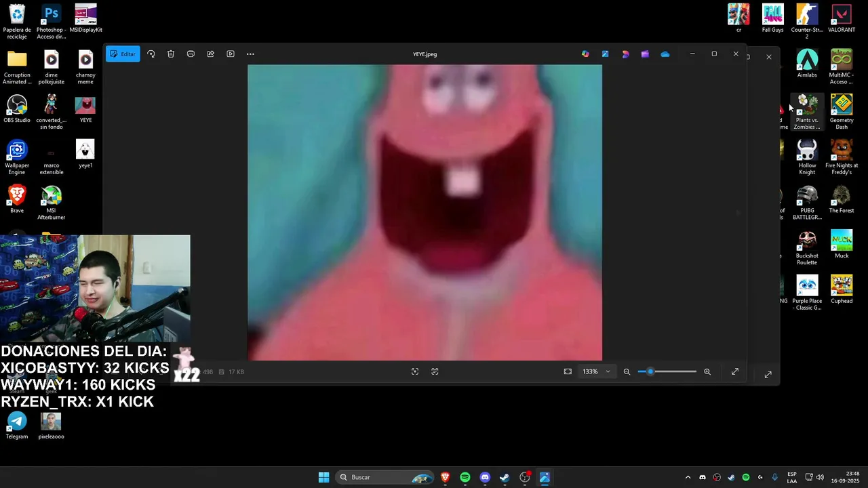
Task: Select the Fall Guys game shortcut
Action: [x=772, y=18]
